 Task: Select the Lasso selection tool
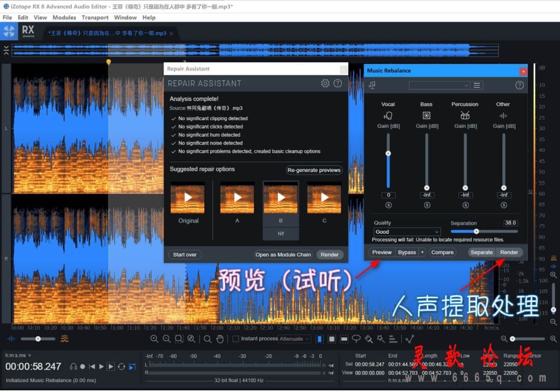tap(356, 338)
